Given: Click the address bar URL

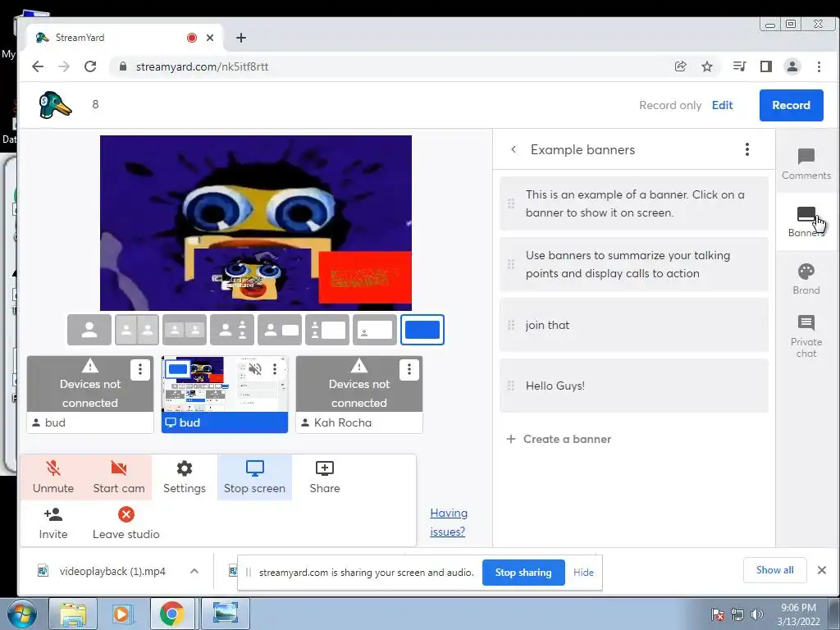Looking at the screenshot, I should [202, 66].
